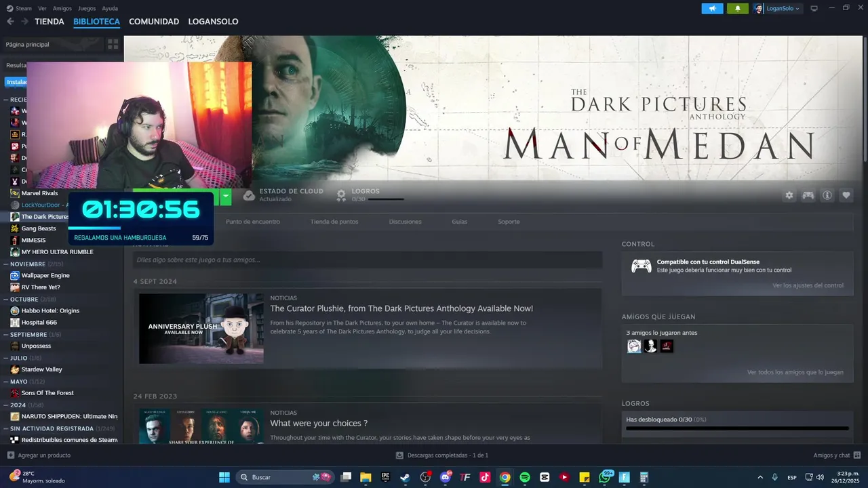Open the Guías tab

click(x=460, y=222)
